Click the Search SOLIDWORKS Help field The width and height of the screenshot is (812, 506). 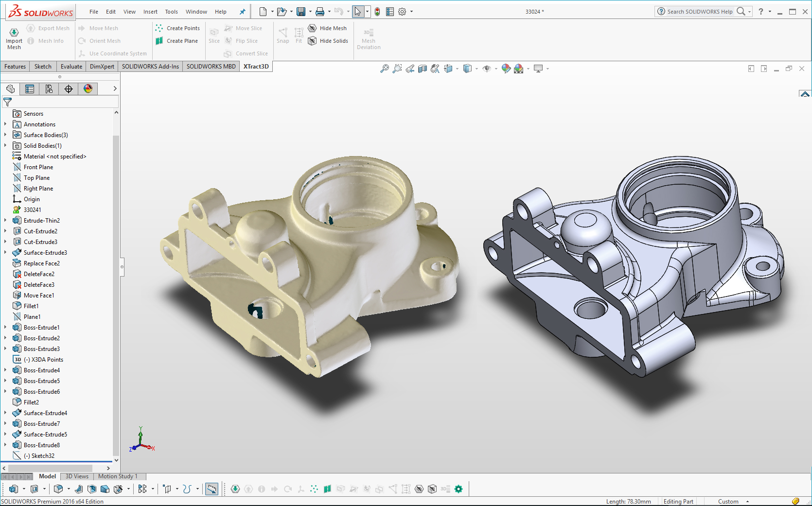pyautogui.click(x=699, y=12)
